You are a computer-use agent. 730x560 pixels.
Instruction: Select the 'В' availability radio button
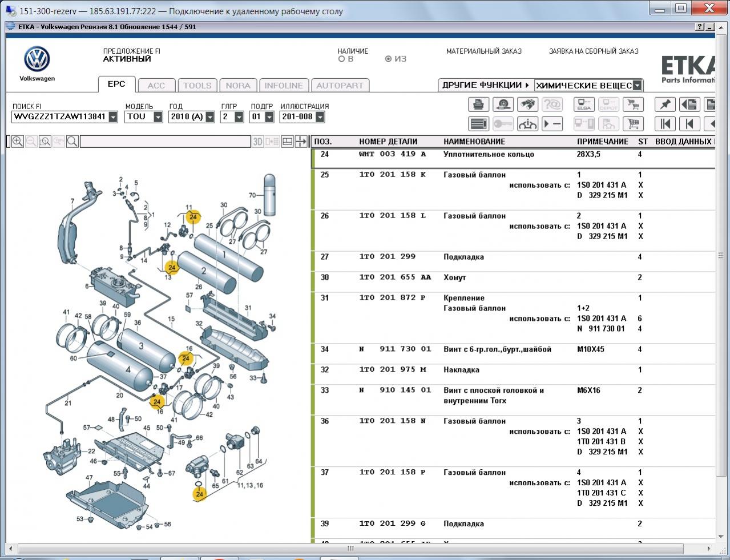click(342, 59)
